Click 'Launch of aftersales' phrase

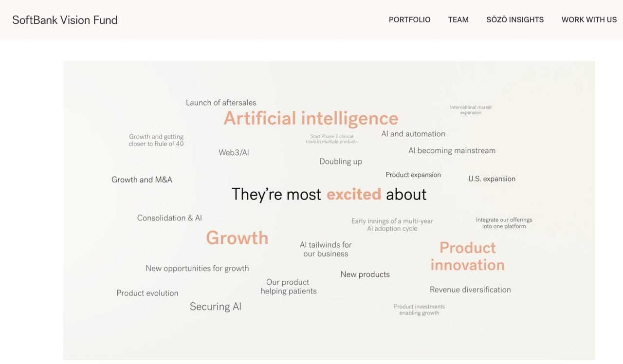[221, 103]
